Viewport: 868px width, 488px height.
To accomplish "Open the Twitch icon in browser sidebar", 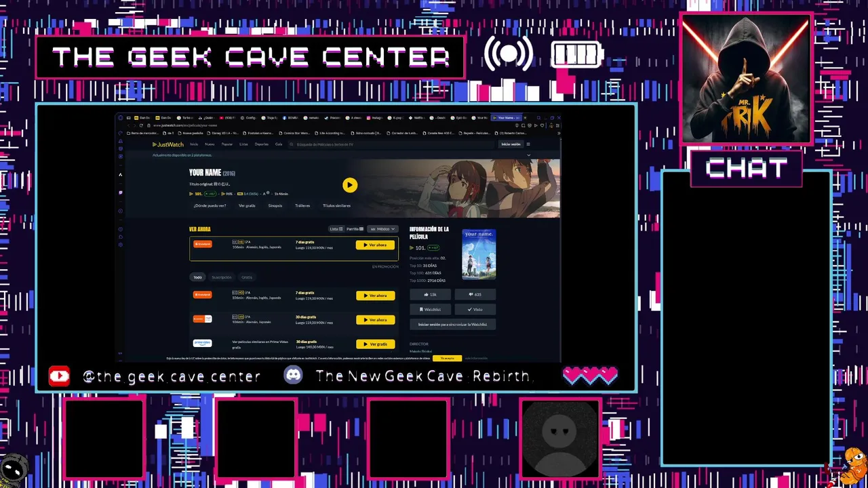I will [x=121, y=192].
